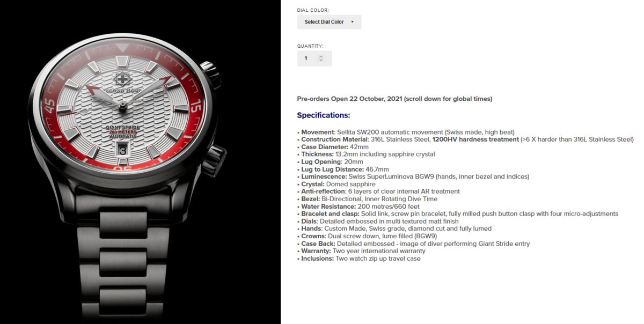
Task: Focus the quantity field showing 1
Action: [x=314, y=58]
